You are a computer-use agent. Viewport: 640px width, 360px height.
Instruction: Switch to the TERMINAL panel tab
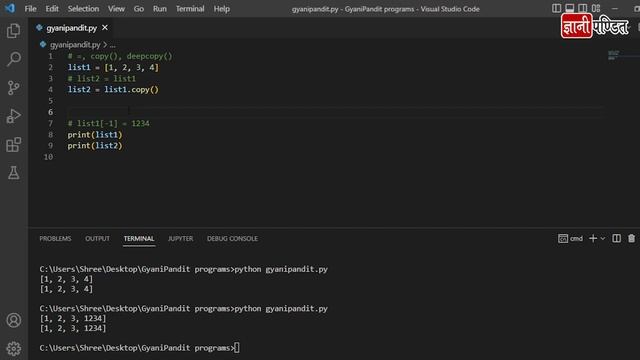coord(139,239)
